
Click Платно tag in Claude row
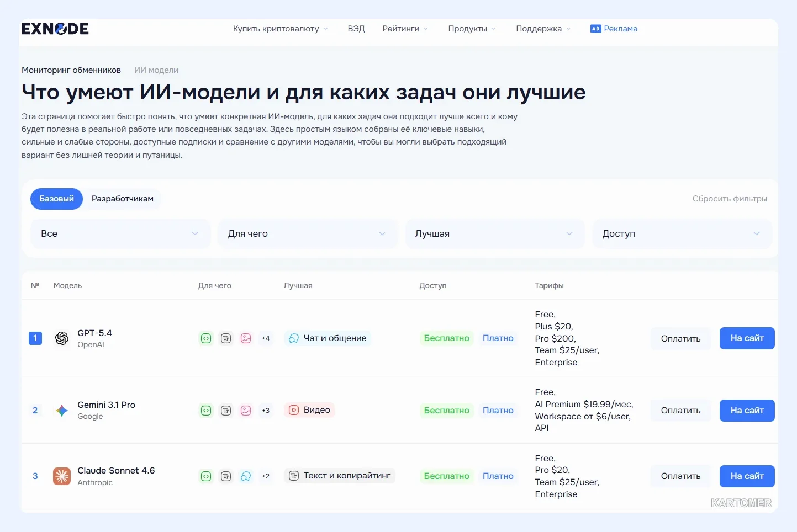[498, 476]
